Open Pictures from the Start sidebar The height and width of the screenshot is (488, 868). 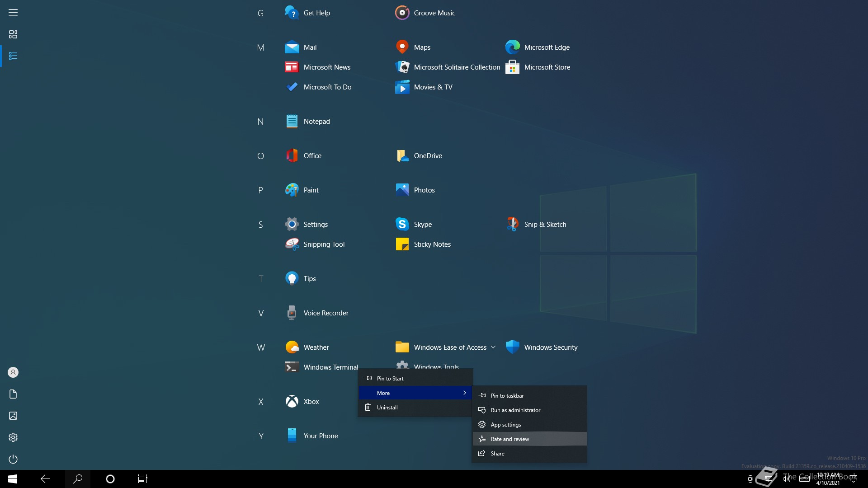tap(13, 416)
